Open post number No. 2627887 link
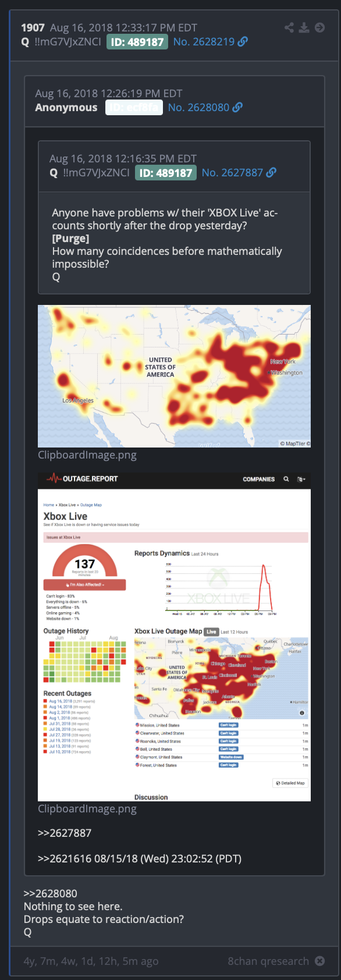 tap(232, 172)
